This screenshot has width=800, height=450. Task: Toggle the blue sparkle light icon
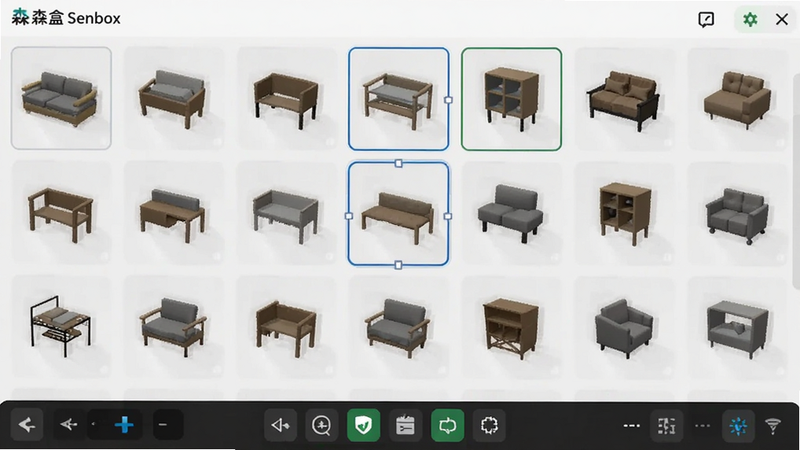(738, 426)
